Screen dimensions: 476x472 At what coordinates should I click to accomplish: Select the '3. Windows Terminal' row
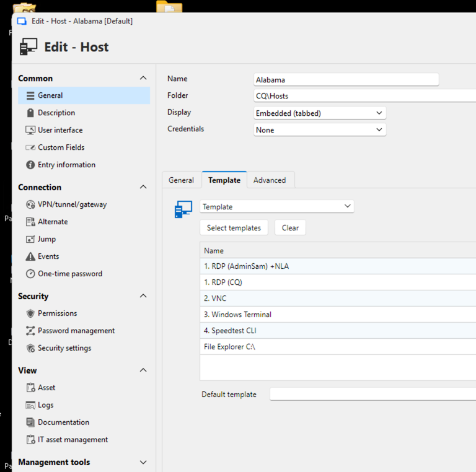pos(338,315)
